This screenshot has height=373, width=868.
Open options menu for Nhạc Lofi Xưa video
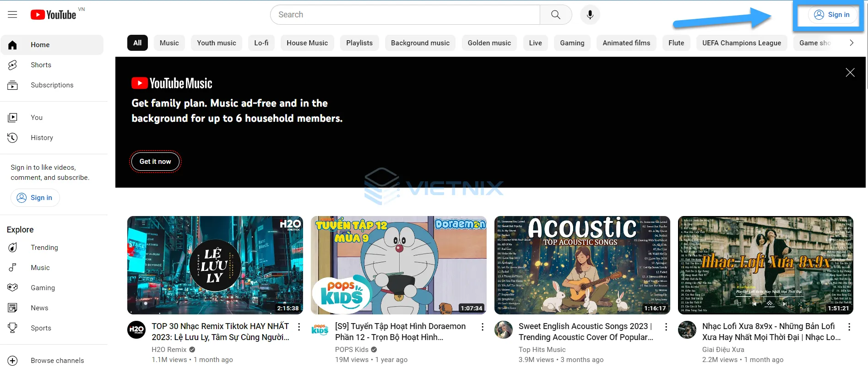[849, 327]
